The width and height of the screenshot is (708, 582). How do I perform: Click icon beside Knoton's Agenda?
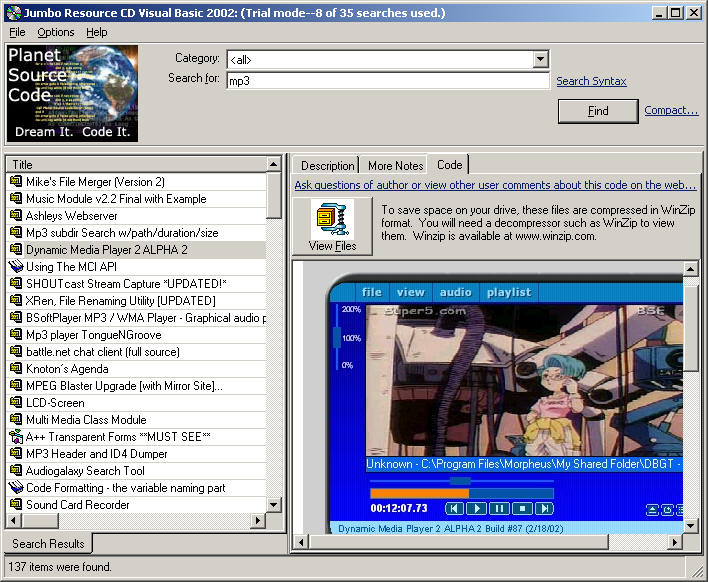coord(16,368)
